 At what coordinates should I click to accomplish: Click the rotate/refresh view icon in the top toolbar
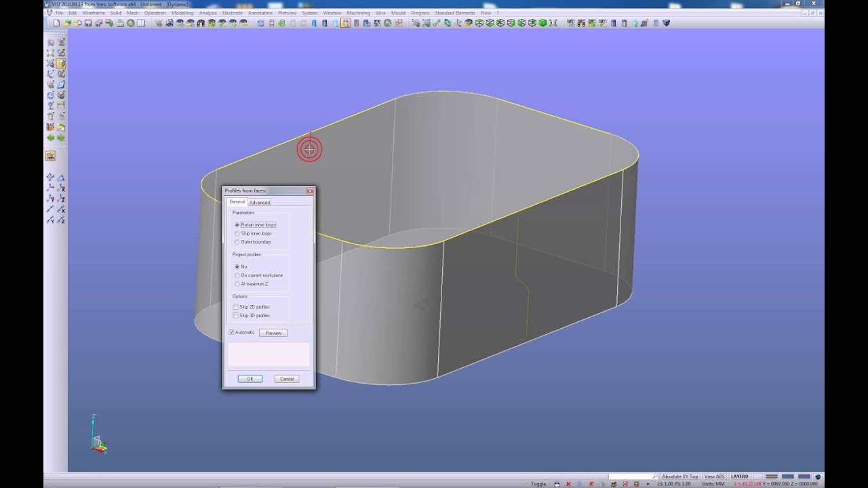coord(260,23)
